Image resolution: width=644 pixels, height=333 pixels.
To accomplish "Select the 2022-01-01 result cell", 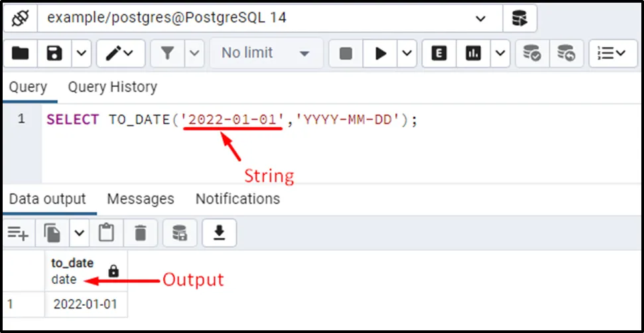I will tap(86, 304).
